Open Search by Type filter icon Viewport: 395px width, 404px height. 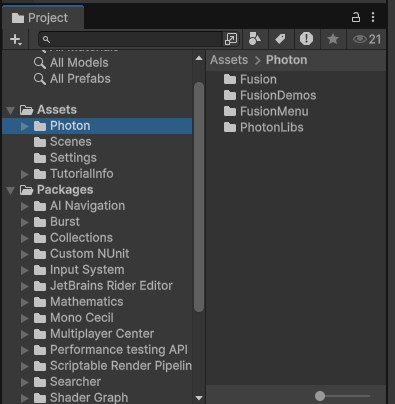click(x=255, y=39)
